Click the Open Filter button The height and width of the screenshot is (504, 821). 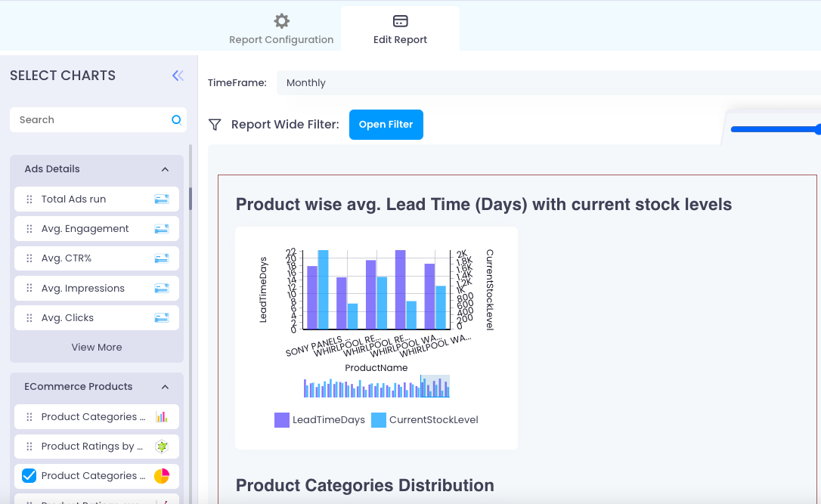[x=386, y=124]
